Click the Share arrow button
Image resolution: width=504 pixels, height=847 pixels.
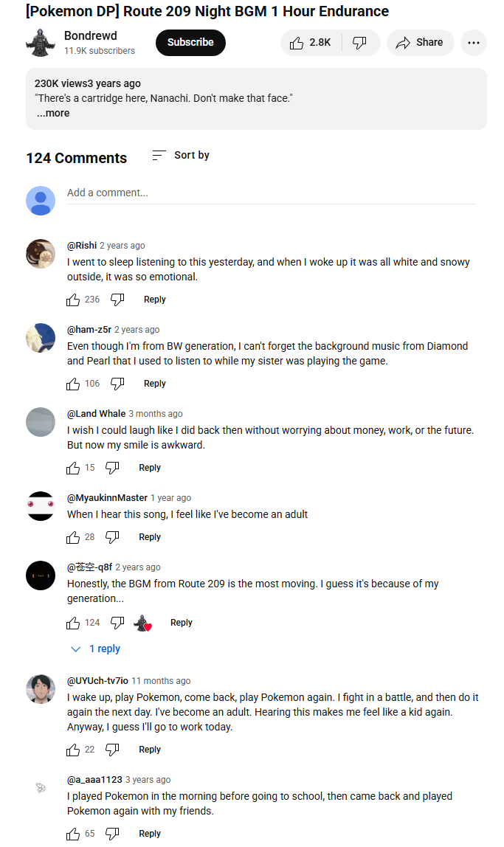(419, 43)
